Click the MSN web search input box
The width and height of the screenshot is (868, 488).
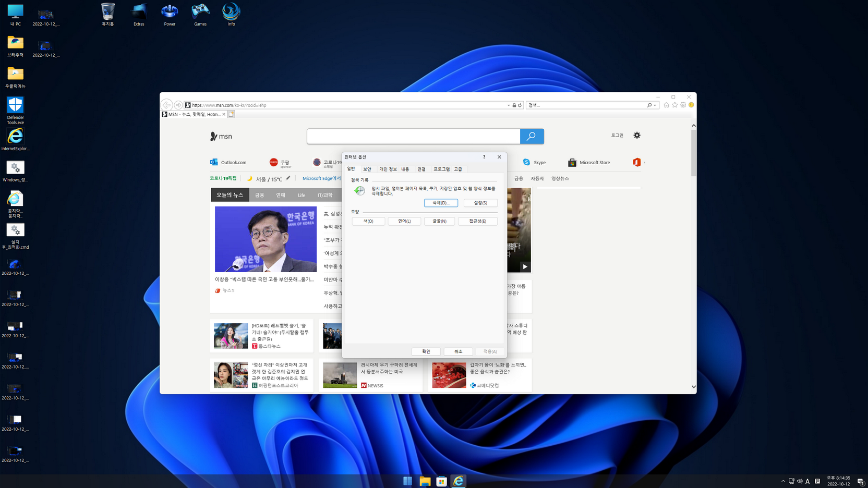[414, 136]
